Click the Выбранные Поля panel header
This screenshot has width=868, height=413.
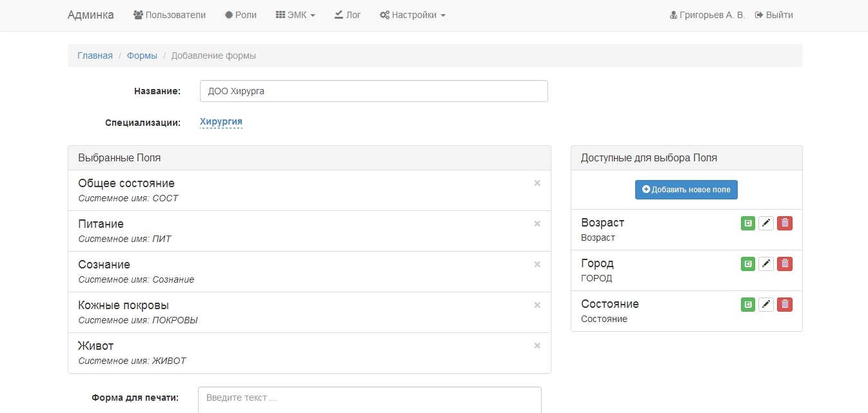(310, 158)
